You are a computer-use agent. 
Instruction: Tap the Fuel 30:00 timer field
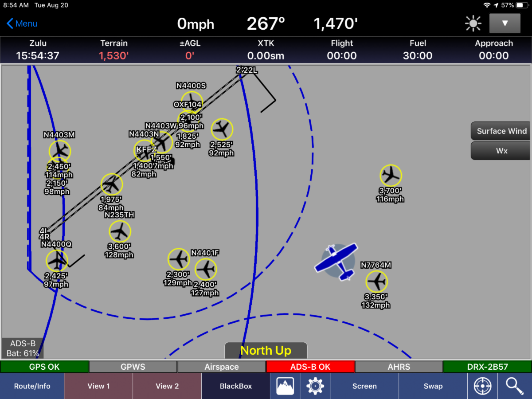click(x=418, y=50)
